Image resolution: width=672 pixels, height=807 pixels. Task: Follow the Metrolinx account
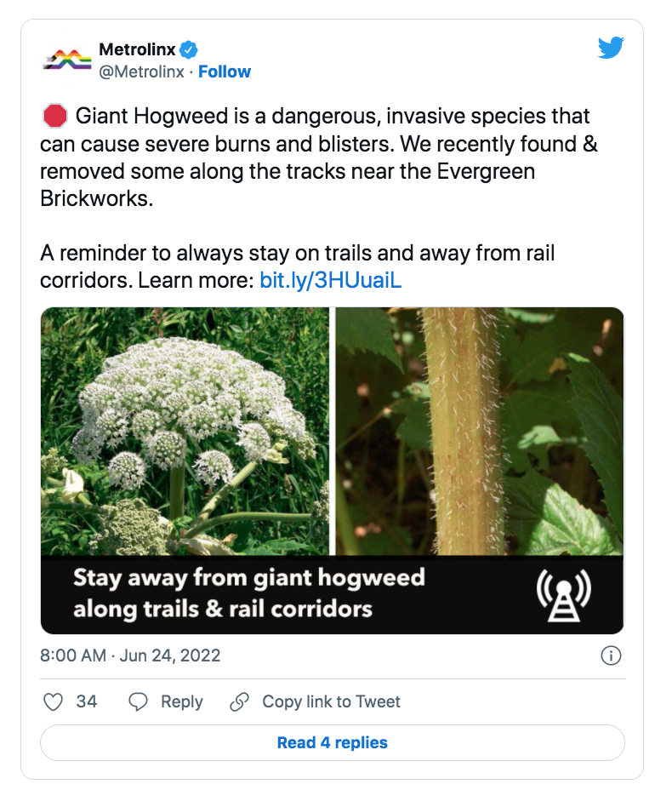[x=225, y=72]
